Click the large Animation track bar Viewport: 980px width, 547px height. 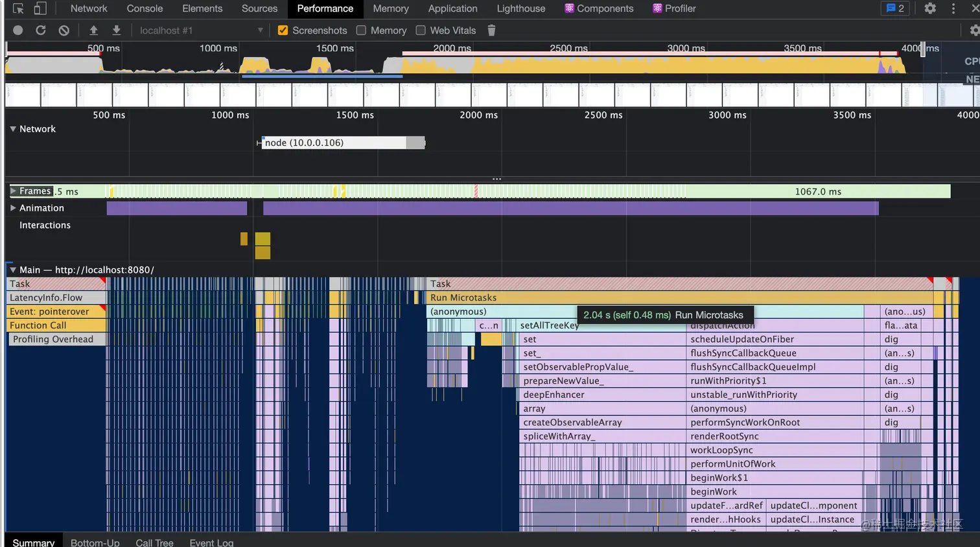[570, 208]
